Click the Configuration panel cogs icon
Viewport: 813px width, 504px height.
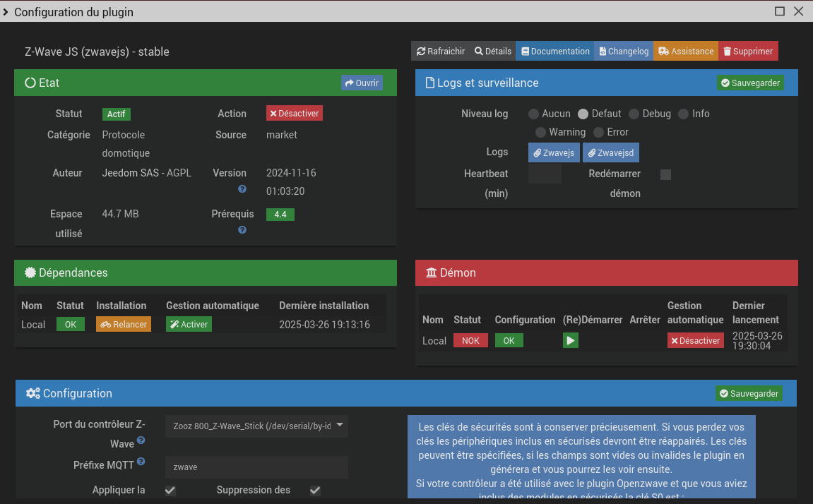coord(33,393)
